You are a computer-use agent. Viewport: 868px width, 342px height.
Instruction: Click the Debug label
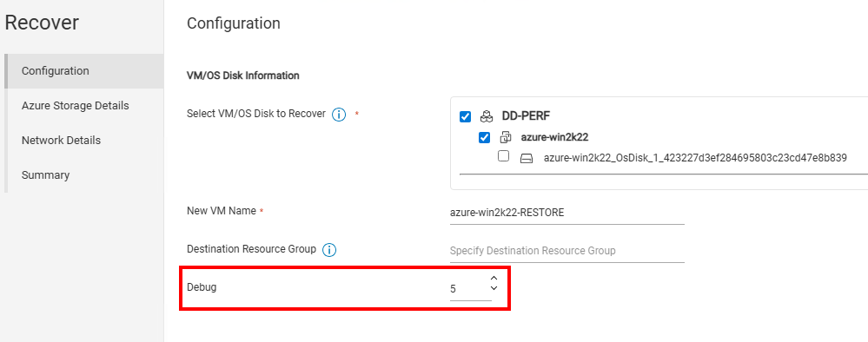[x=202, y=287]
